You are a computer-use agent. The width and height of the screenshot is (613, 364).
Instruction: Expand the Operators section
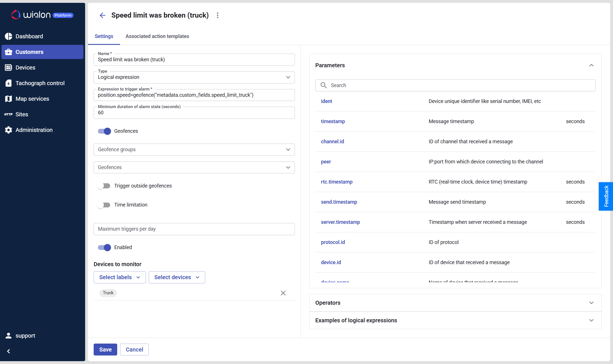[455, 303]
